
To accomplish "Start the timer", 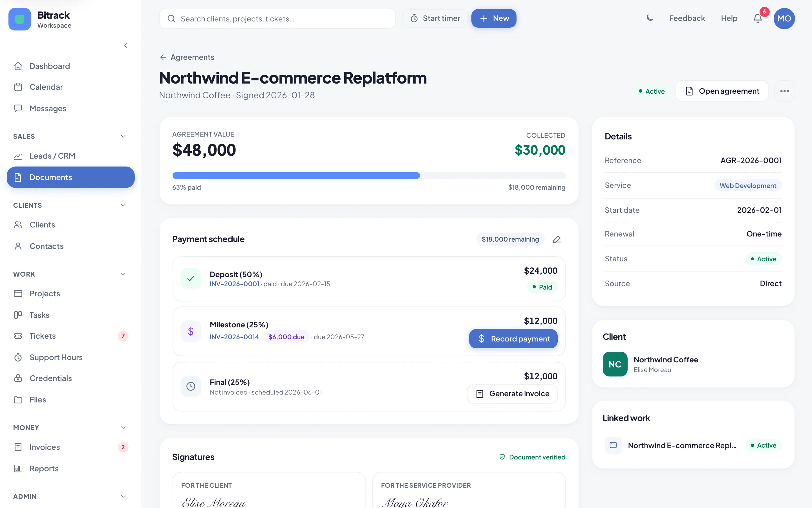I will point(435,18).
